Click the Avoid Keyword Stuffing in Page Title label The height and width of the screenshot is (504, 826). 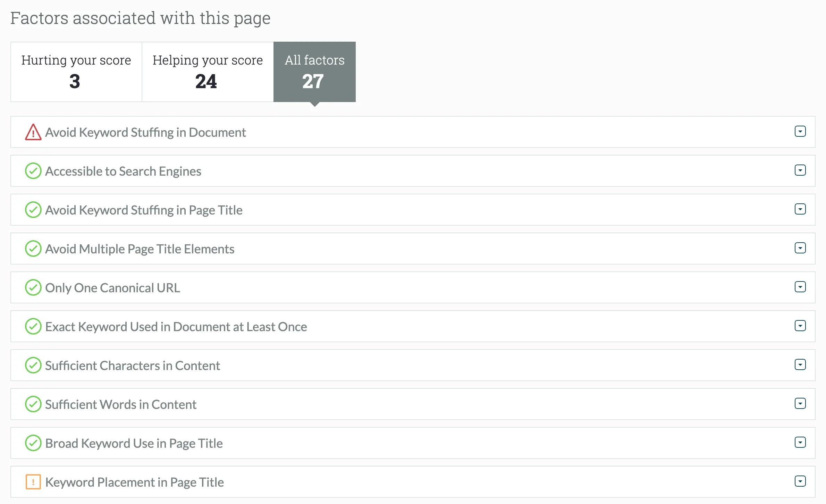144,210
